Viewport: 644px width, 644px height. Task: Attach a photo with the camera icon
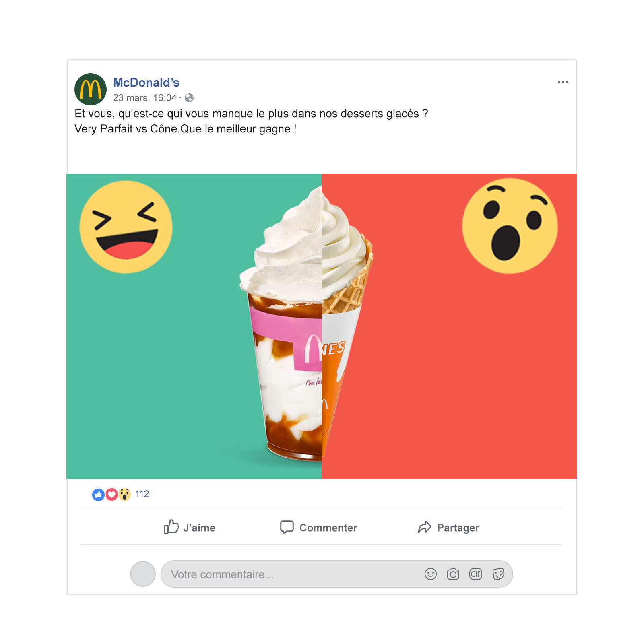coord(453,574)
